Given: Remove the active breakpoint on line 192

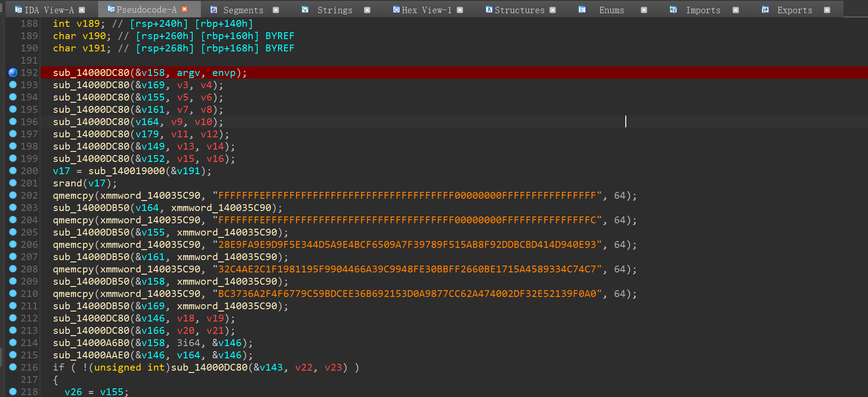Looking at the screenshot, I should [x=13, y=72].
